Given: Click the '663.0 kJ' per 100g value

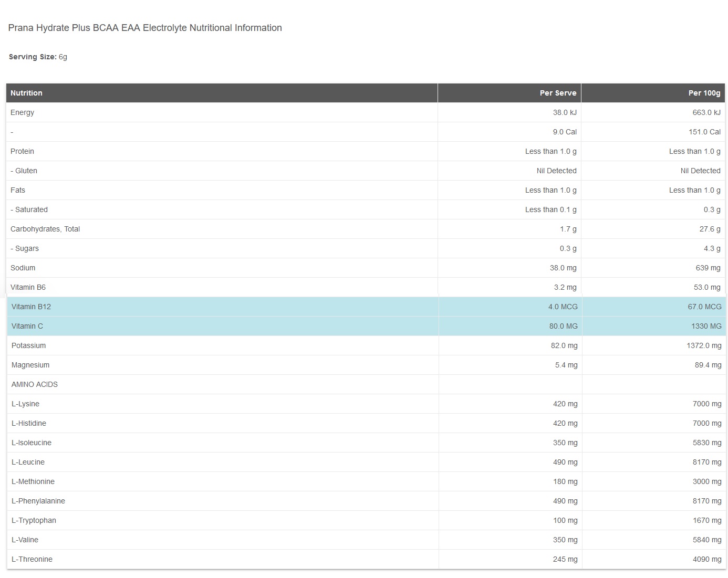Looking at the screenshot, I should coord(706,112).
